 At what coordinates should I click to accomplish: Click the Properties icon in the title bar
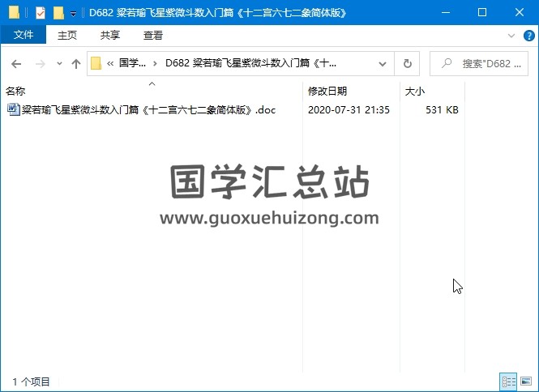pos(41,13)
